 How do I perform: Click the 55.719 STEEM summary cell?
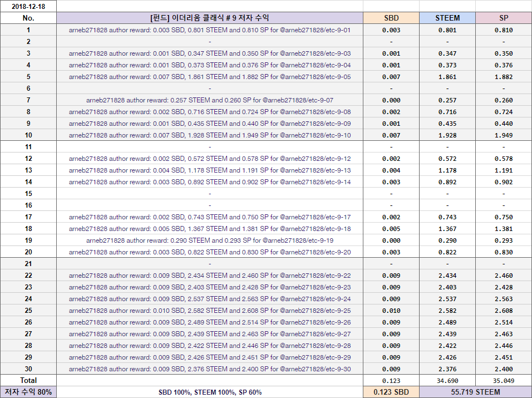tap(475, 392)
